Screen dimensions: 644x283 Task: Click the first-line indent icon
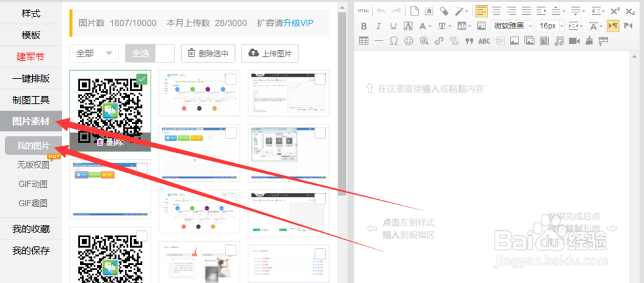click(x=541, y=11)
